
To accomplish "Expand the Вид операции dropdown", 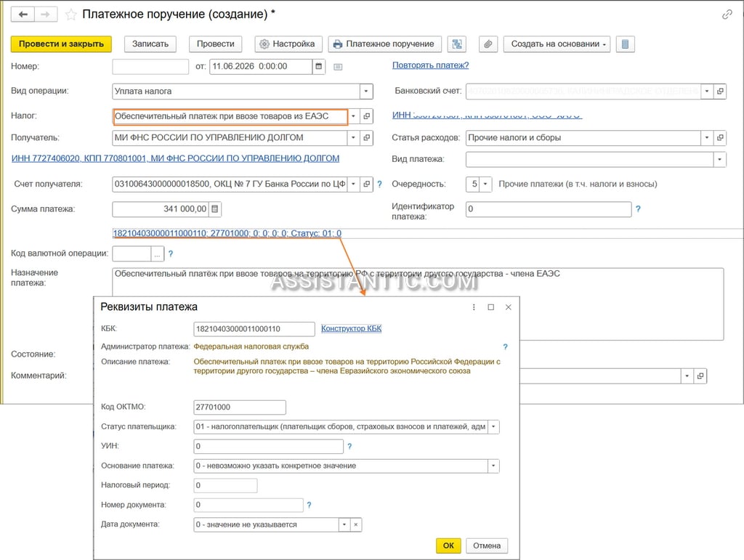I will (x=366, y=92).
